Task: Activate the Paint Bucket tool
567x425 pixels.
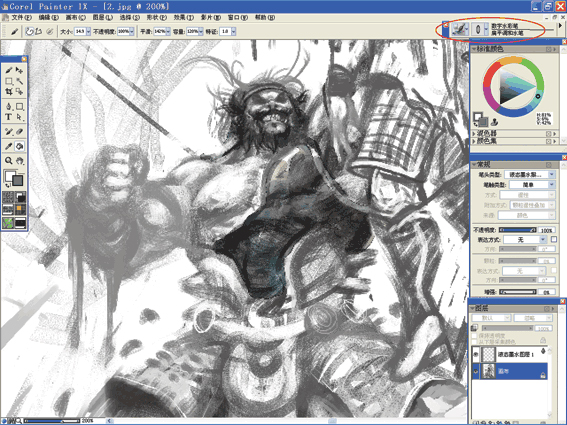Action: point(20,146)
